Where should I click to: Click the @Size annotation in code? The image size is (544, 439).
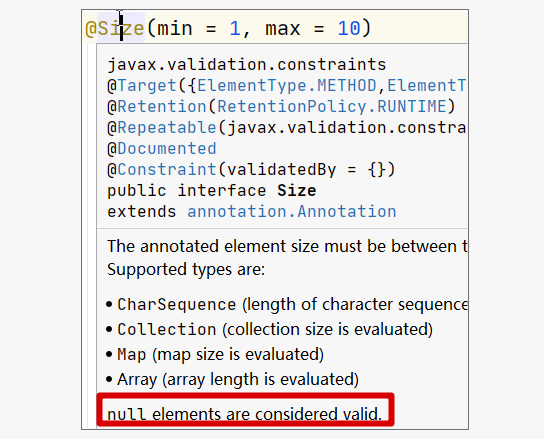click(115, 28)
